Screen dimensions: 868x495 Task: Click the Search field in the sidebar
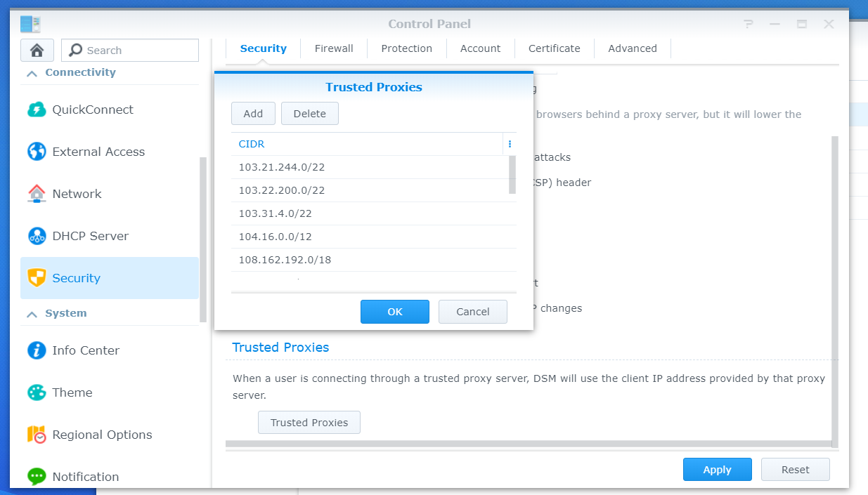point(130,51)
